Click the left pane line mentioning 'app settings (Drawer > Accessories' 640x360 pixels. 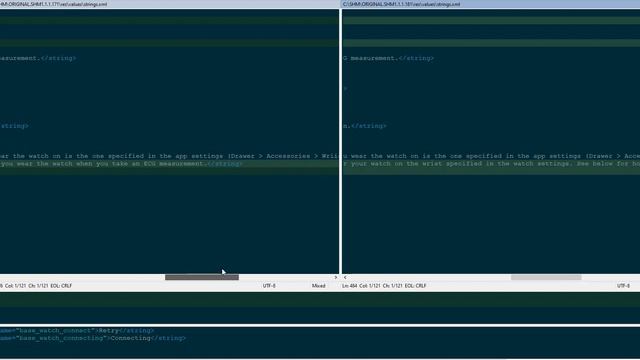169,156
